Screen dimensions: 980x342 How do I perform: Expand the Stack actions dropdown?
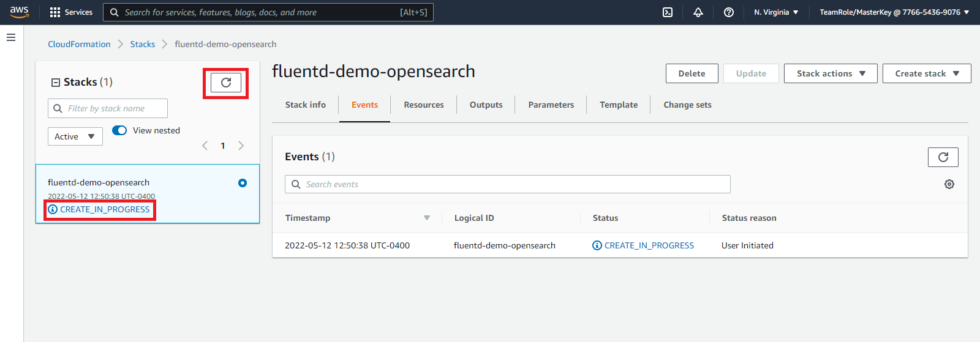tap(831, 73)
